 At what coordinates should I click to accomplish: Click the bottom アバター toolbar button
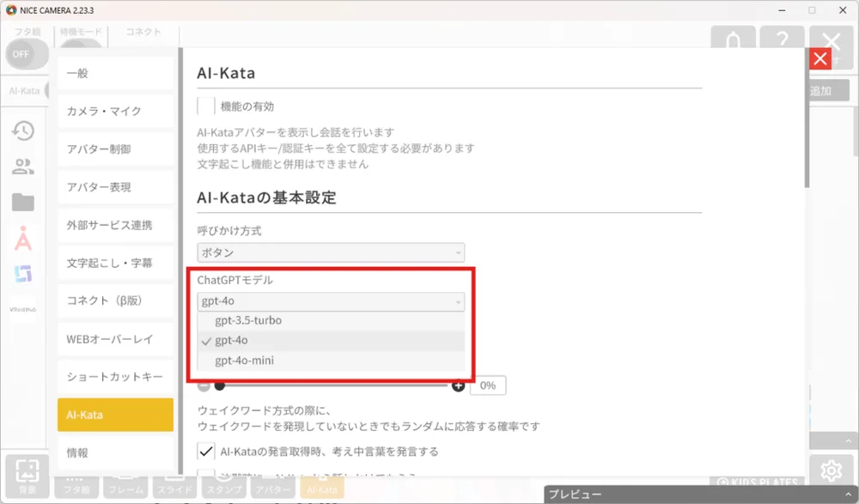273,487
